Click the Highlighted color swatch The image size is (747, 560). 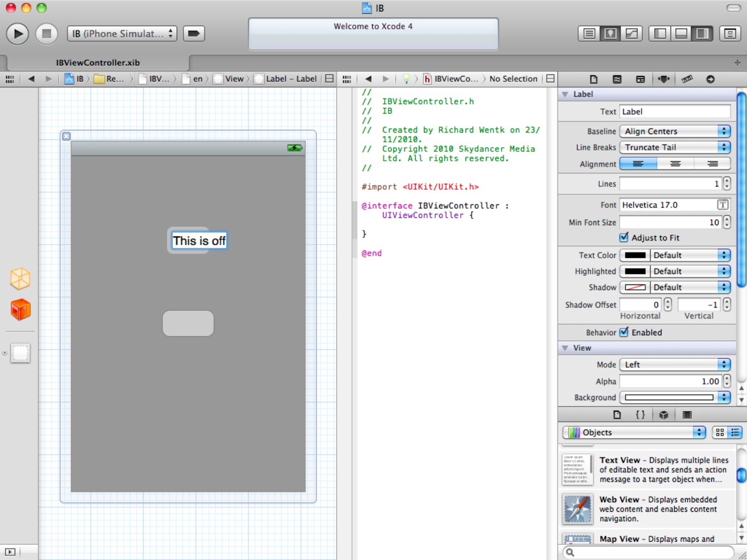pos(635,271)
